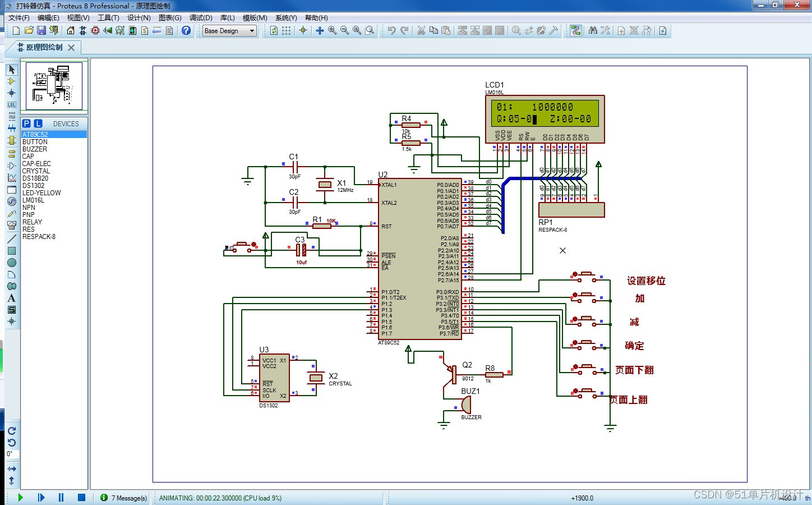Click the Cut scissors icon
This screenshot has height=505, width=812.
click(x=421, y=30)
